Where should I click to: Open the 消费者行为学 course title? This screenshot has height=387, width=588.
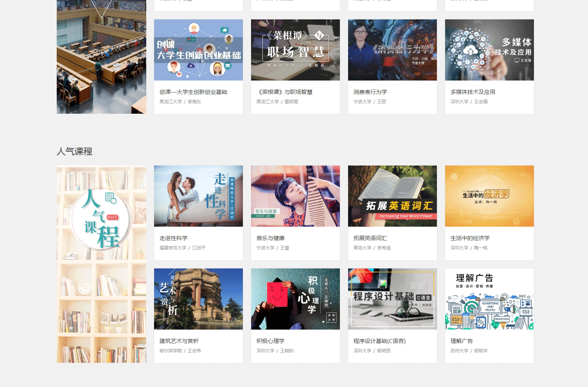370,92
